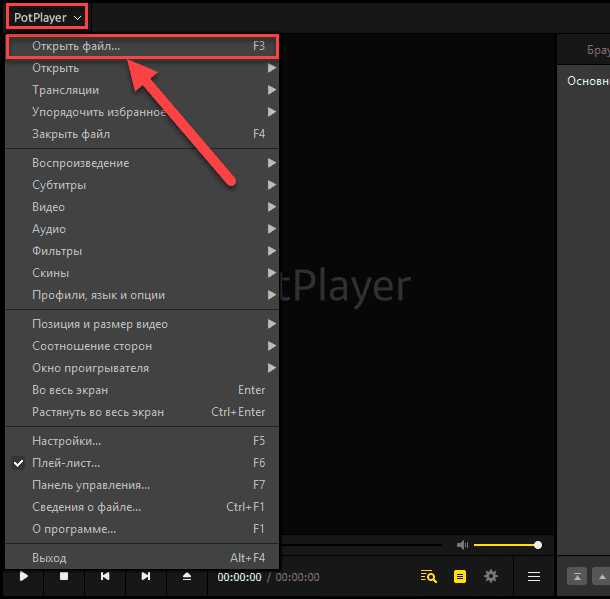The image size is (610, 599).
Task: Choose Закрыть файл menu item
Action: [142, 134]
